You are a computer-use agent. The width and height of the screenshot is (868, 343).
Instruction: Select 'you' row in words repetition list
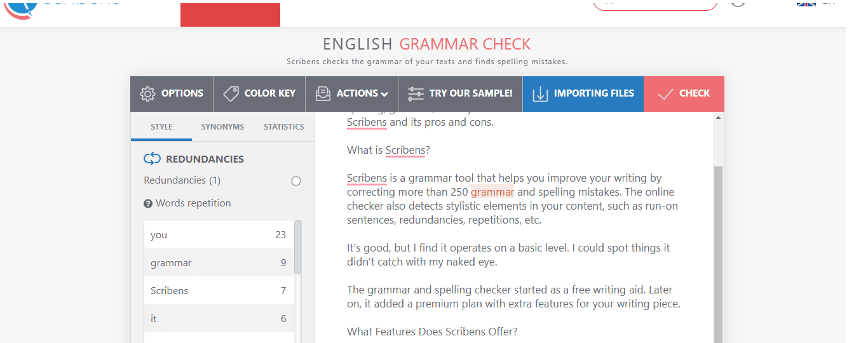click(219, 234)
